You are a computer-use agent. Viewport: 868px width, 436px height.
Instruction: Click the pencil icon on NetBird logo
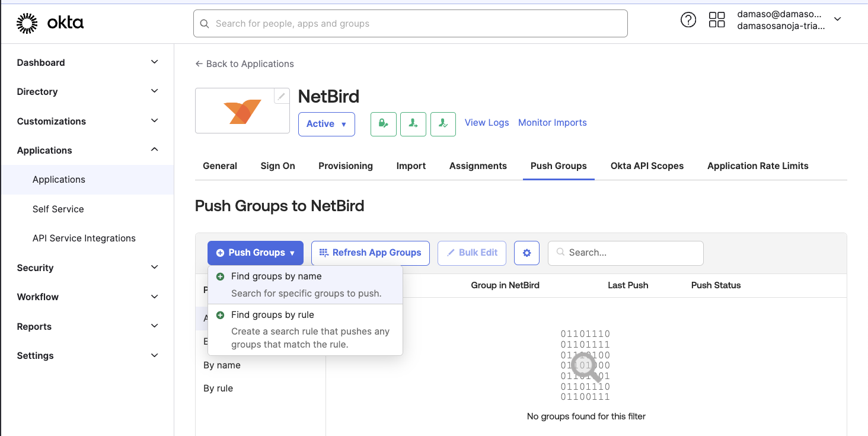[281, 96]
